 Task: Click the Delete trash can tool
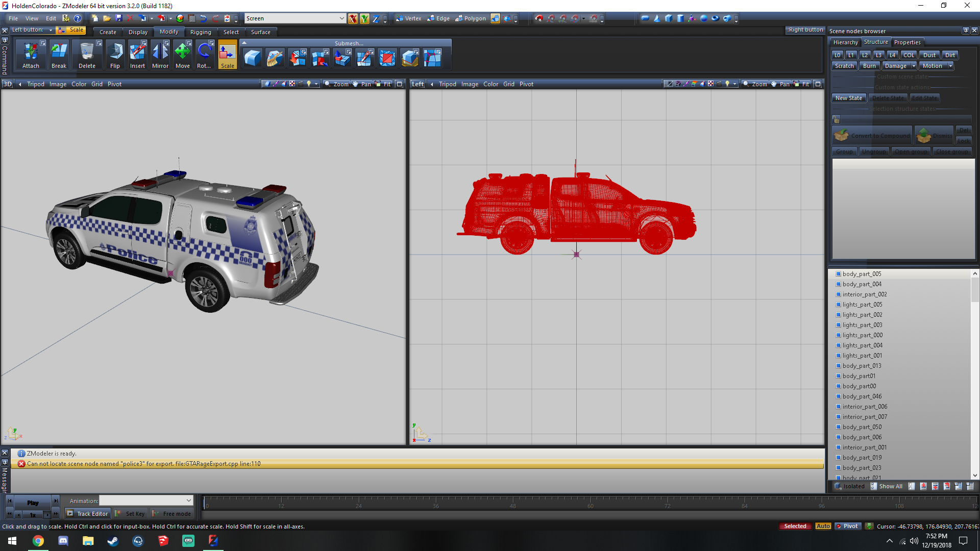pos(87,55)
